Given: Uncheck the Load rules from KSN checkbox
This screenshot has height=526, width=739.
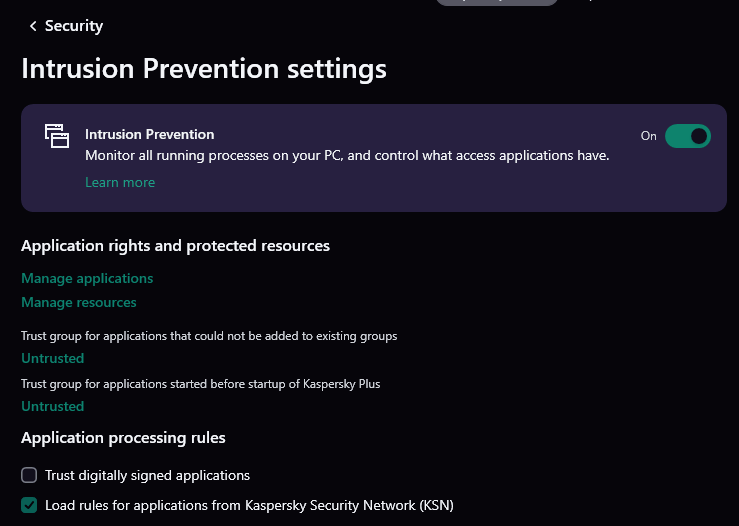Looking at the screenshot, I should click(x=29, y=505).
